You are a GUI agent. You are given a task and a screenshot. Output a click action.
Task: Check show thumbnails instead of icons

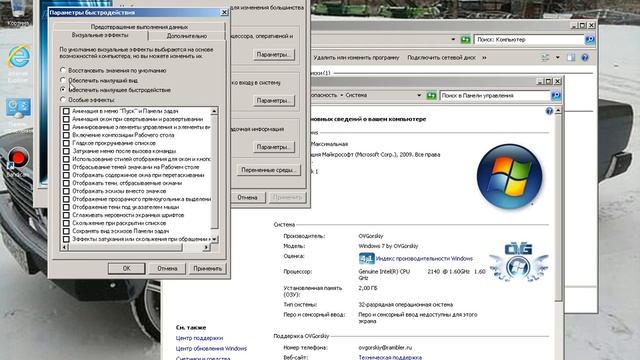coord(66,191)
